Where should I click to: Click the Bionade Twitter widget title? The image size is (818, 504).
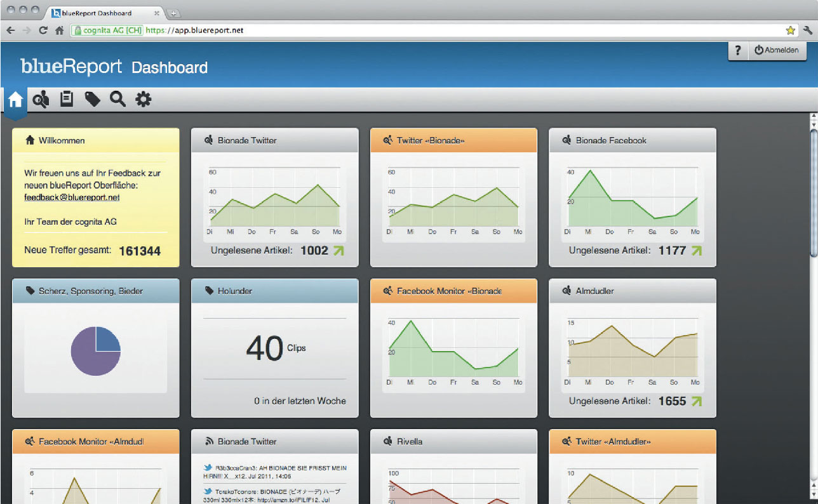pyautogui.click(x=247, y=140)
